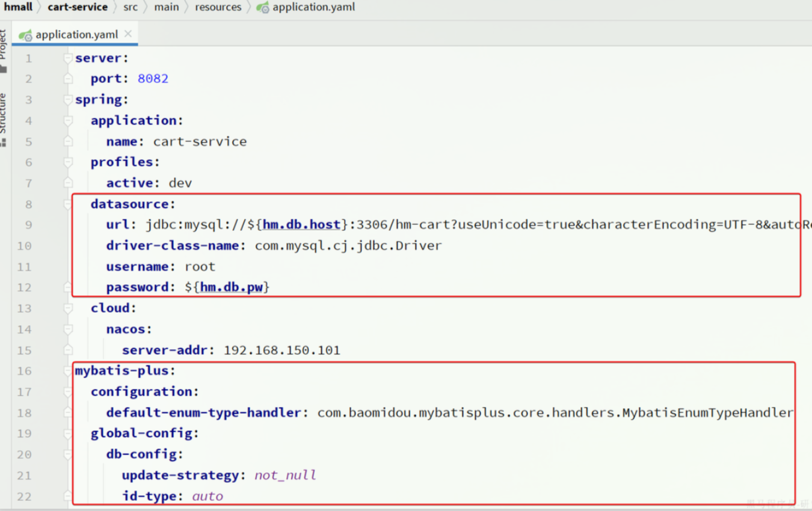This screenshot has height=511, width=812.
Task: Click the file icon on application.yaml tab
Action: pyautogui.click(x=25, y=35)
